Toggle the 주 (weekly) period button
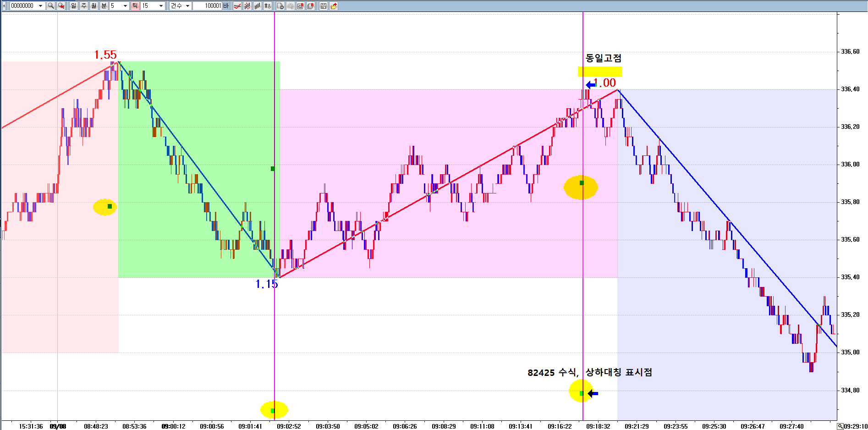This screenshot has width=868, height=430. (84, 6)
